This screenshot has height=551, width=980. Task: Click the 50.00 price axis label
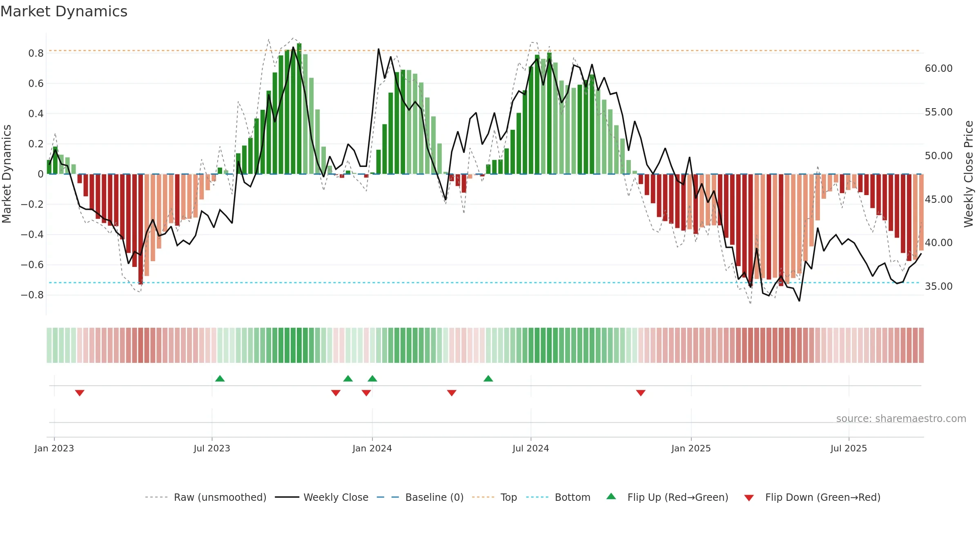pyautogui.click(x=939, y=156)
